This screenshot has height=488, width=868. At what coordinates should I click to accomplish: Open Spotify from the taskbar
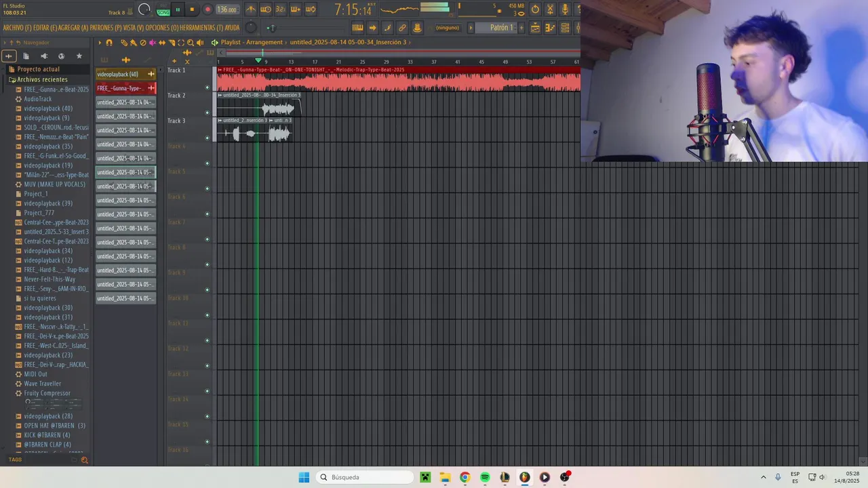[x=485, y=477]
